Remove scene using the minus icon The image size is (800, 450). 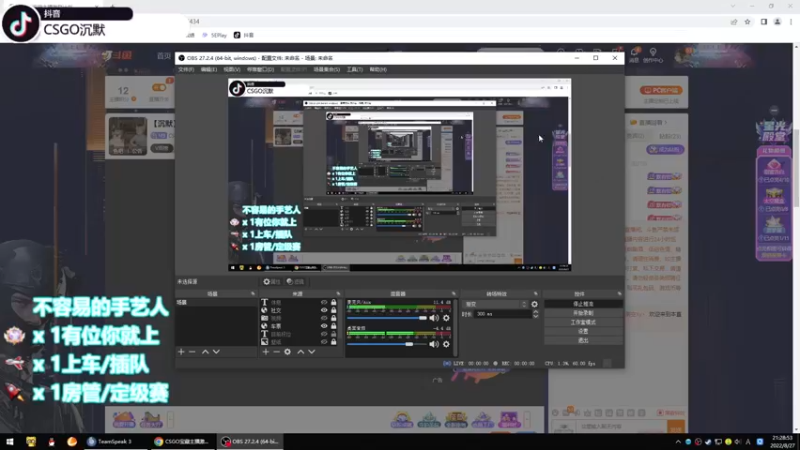coord(192,352)
